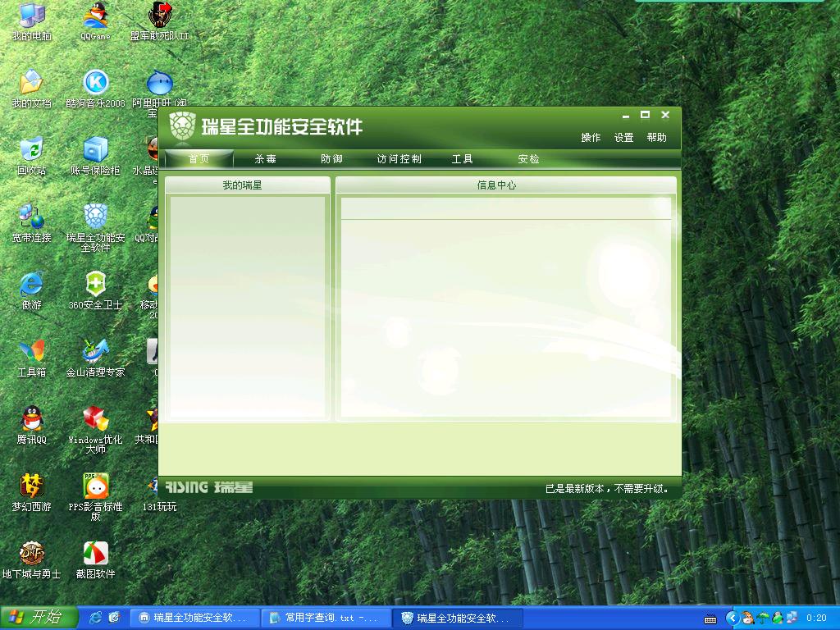The width and height of the screenshot is (840, 630).
Task: Open the 操作 menu
Action: tap(591, 138)
